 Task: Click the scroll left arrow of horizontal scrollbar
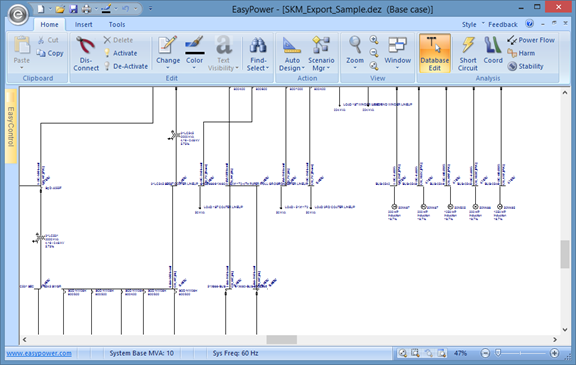[24, 340]
